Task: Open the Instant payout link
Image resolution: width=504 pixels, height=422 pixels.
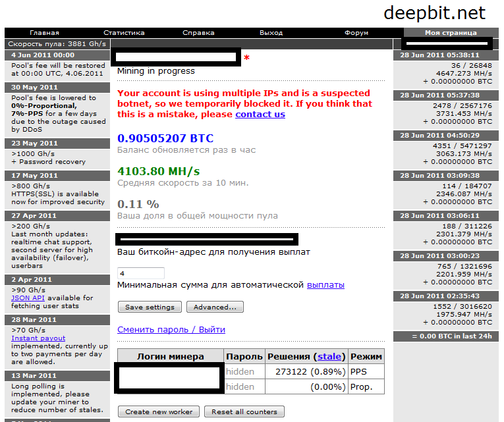Action: click(x=38, y=338)
